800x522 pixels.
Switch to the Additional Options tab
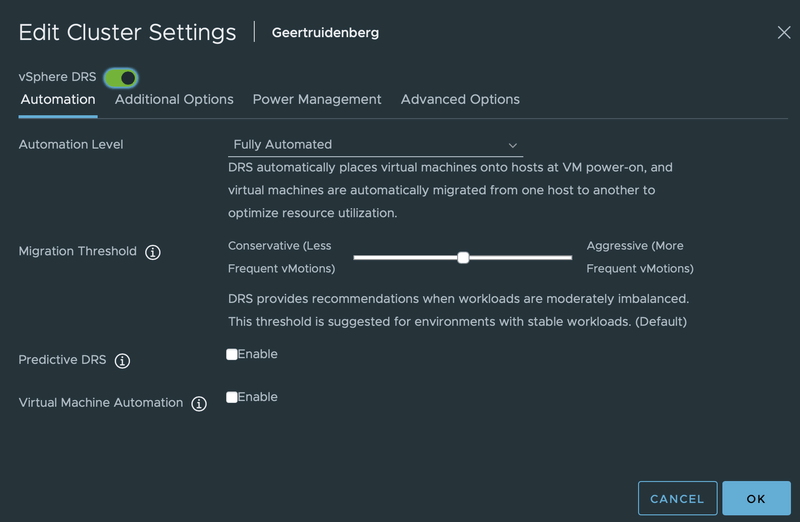[174, 100]
